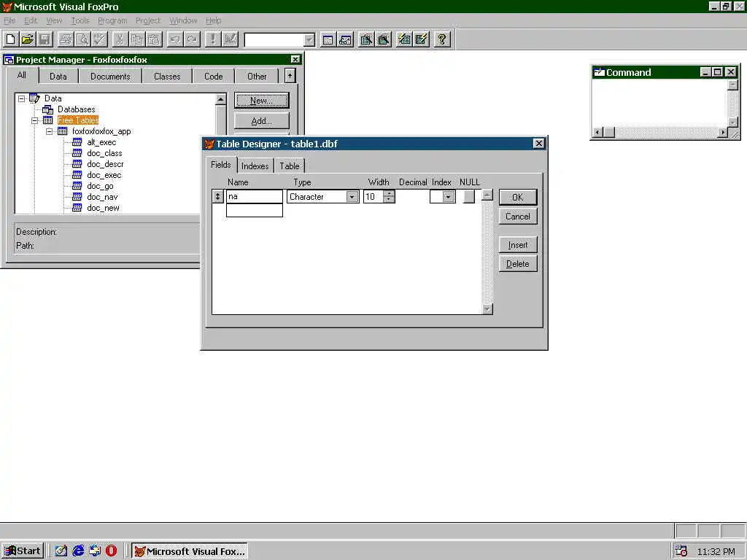Click the Paste clipboard toolbar icon
Screen dimensions: 747x560
155,39
